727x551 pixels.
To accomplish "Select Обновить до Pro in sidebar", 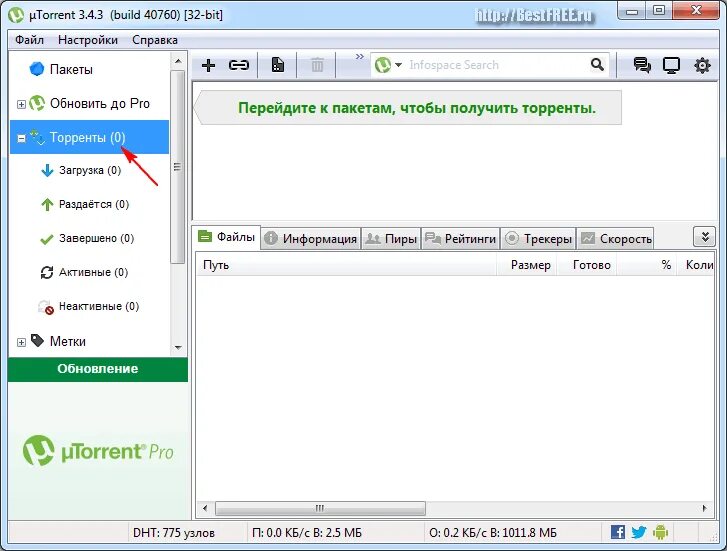I will point(100,103).
